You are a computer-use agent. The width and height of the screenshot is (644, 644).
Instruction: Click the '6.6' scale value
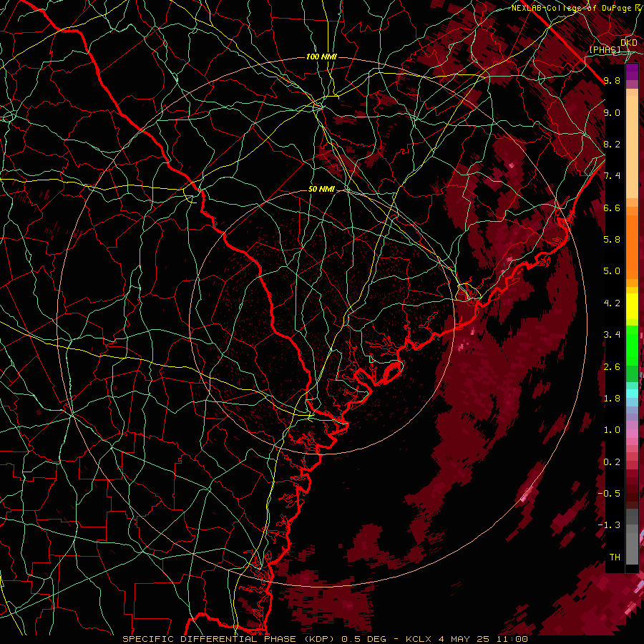click(x=612, y=208)
